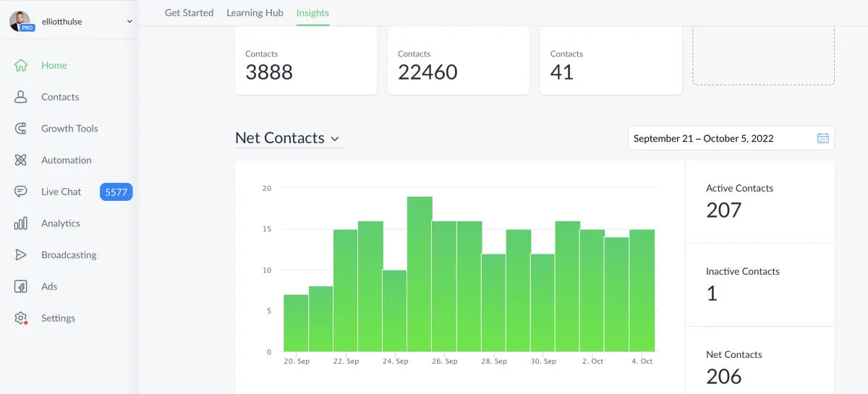The width and height of the screenshot is (868, 394).
Task: Expand the elliotthulse account dropdown chevron
Action: [x=129, y=22]
